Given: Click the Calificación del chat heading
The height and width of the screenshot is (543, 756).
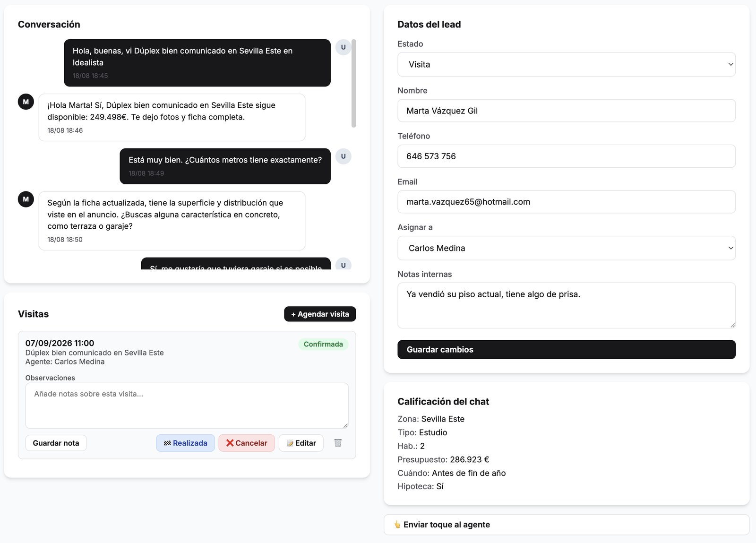Looking at the screenshot, I should [x=443, y=402].
